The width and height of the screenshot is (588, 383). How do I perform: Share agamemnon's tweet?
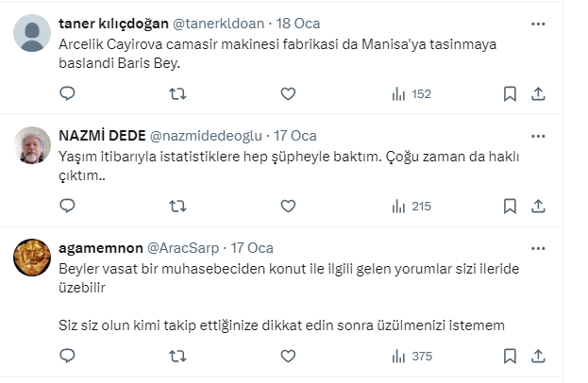click(x=538, y=356)
